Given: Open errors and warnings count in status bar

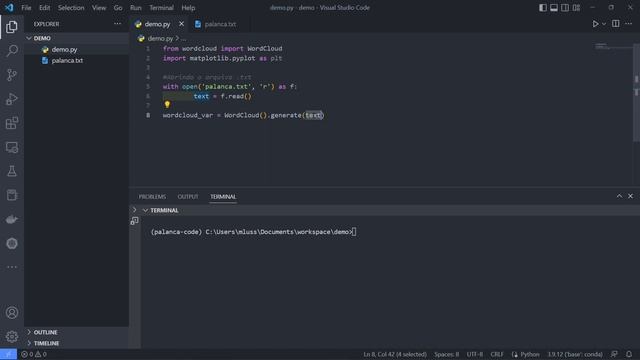Looking at the screenshot, I should [34, 354].
